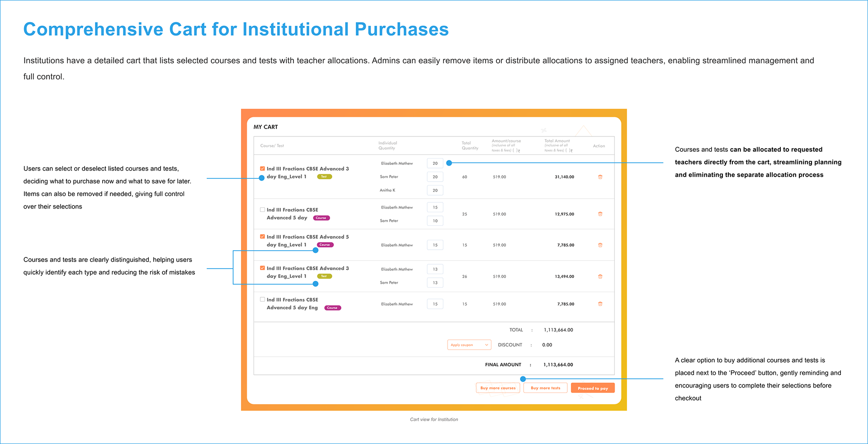Open the Apply coupon dropdown

pyautogui.click(x=469, y=345)
